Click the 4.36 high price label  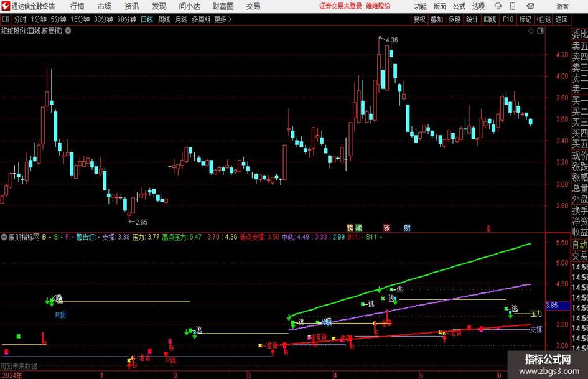[392, 40]
